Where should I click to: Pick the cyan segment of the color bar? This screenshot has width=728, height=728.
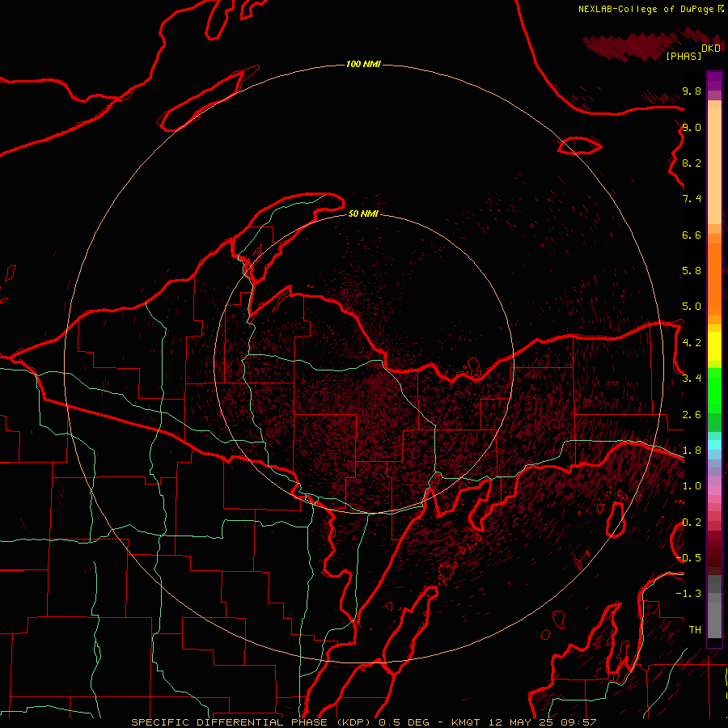click(x=714, y=445)
